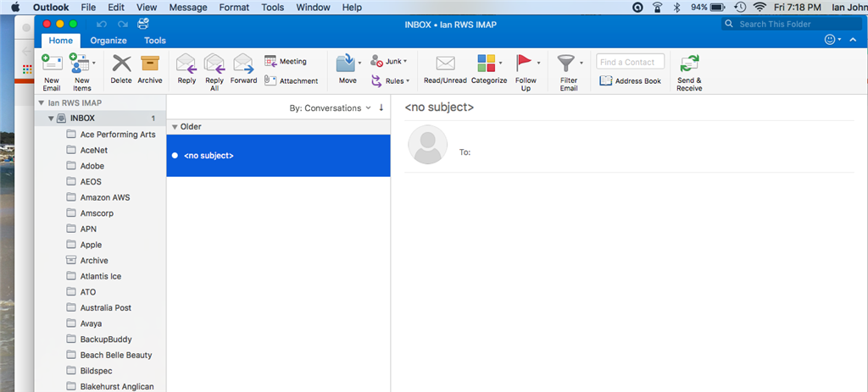Screen dimensions: 868x392
Task: Select the Atlantis Ice folder
Action: click(100, 277)
